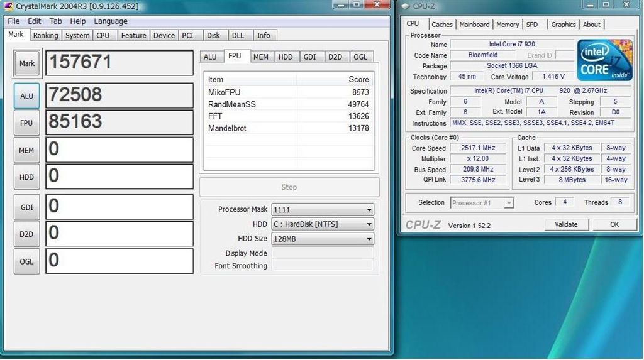Show the MEM results tab
The width and height of the screenshot is (644, 360).
[260, 57]
